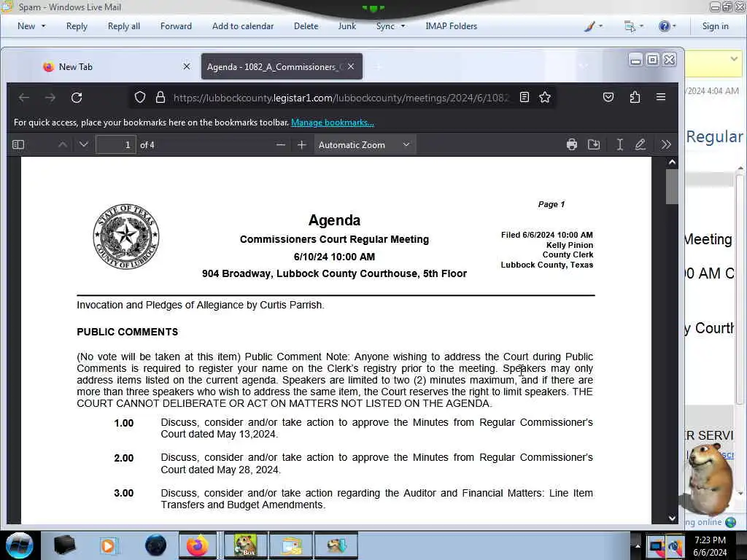Select the PDF text annotation tool
This screenshot has height=560, width=747.
tap(620, 144)
